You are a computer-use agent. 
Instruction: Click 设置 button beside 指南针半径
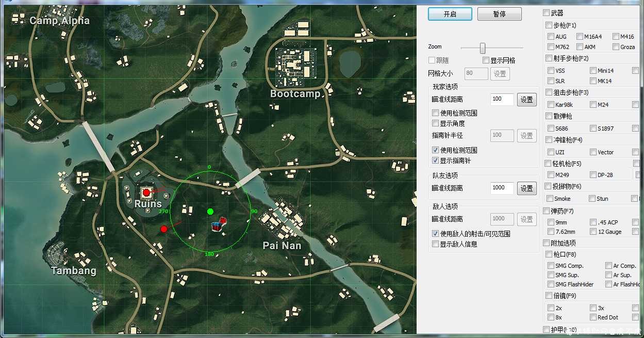[526, 136]
